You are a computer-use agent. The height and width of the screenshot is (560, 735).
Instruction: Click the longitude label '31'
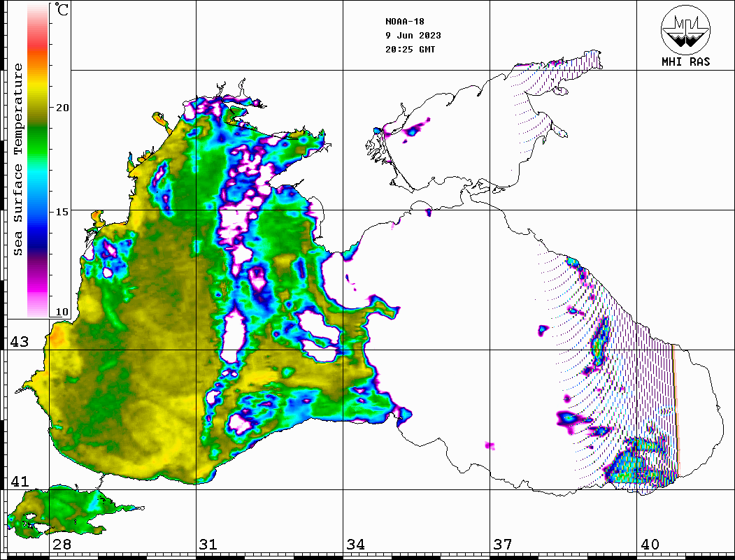click(x=208, y=545)
